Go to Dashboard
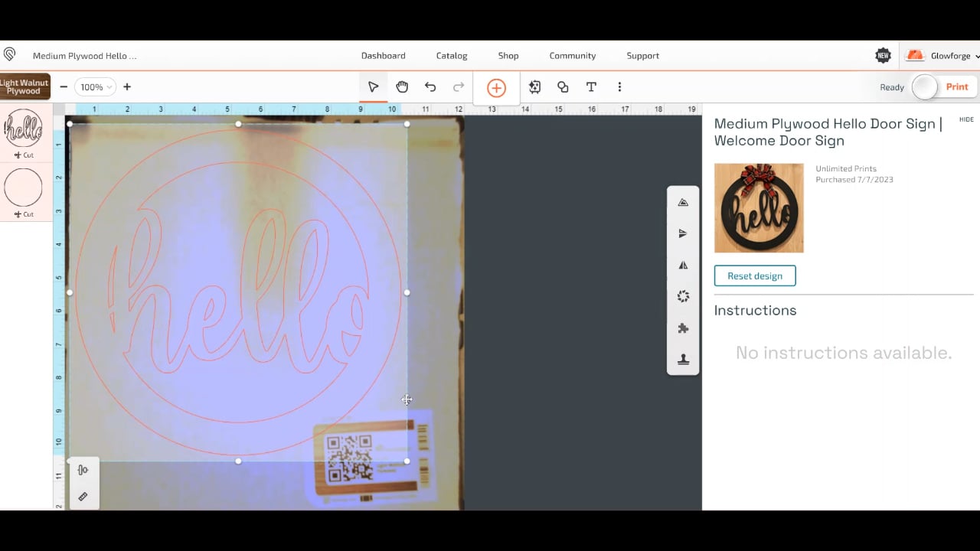 [384, 56]
